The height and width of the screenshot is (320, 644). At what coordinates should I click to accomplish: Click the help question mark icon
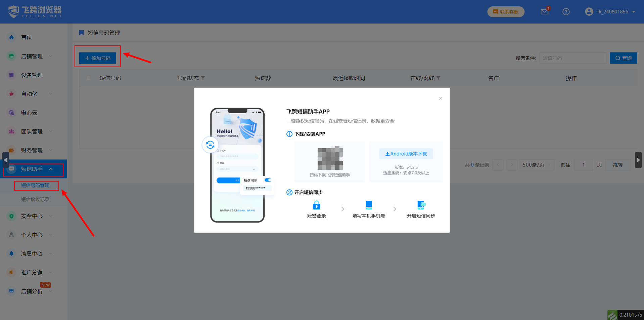coord(566,12)
